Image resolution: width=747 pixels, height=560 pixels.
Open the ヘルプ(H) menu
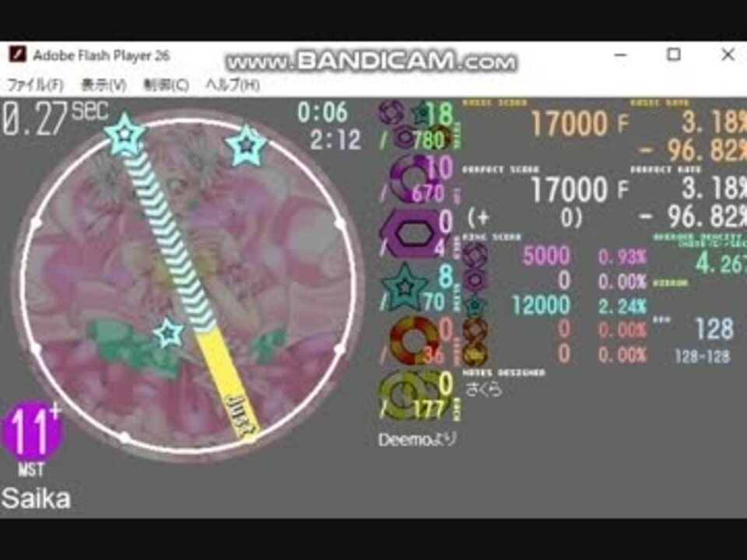[233, 86]
